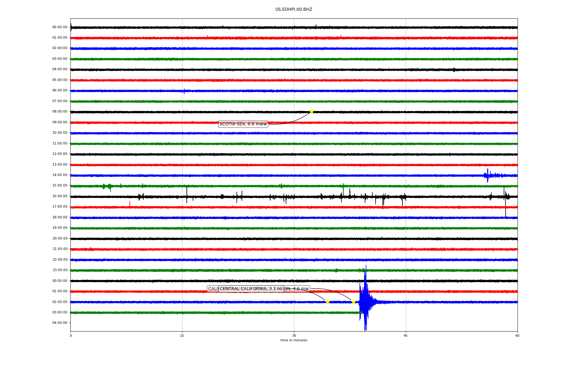This screenshot has width=588, height=368.
Task: Click the 08:00:00 row label
Action: click(x=60, y=112)
